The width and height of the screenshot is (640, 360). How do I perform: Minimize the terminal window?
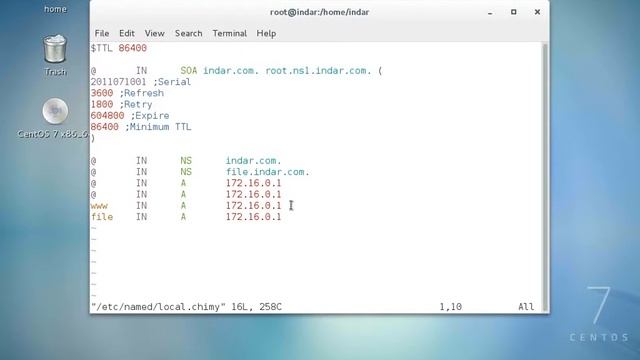pos(490,13)
